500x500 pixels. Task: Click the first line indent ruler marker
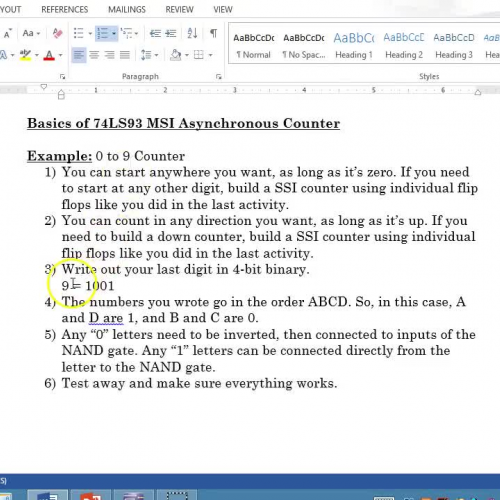click(44, 87)
